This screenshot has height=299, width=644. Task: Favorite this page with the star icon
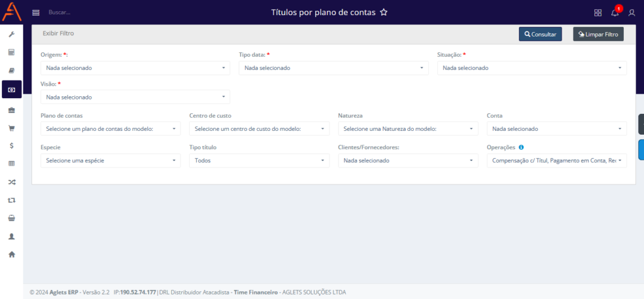tap(384, 13)
